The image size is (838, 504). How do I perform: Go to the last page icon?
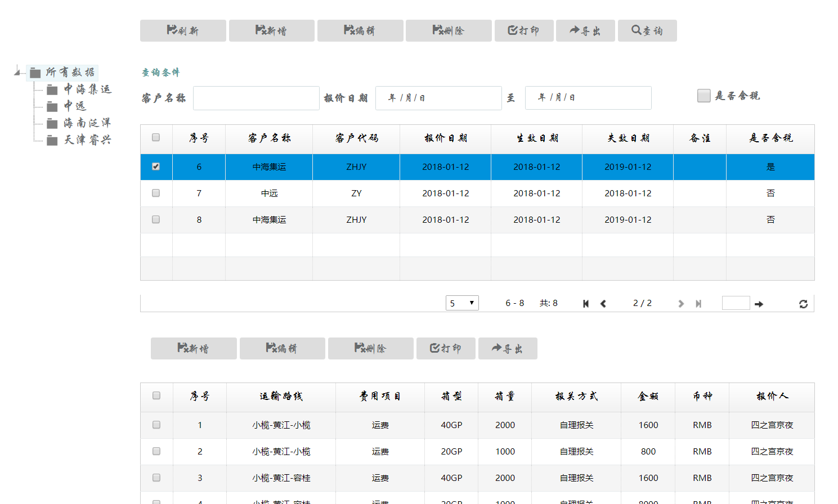(698, 304)
